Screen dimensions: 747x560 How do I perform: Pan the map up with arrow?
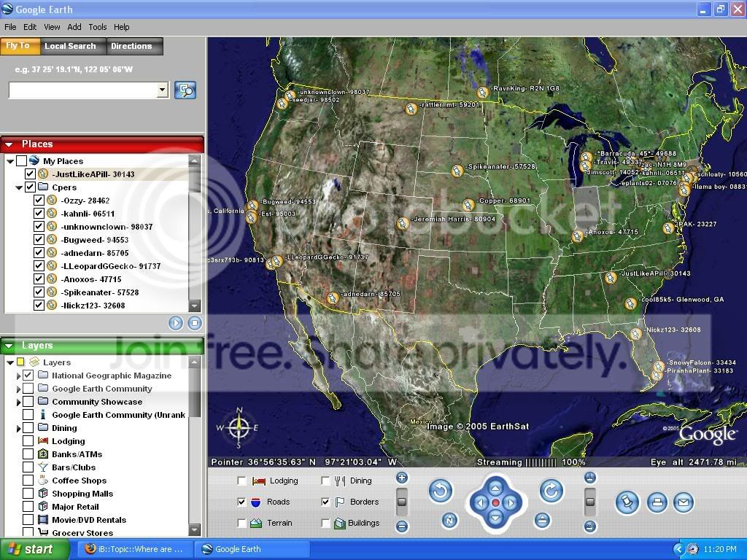495,488
